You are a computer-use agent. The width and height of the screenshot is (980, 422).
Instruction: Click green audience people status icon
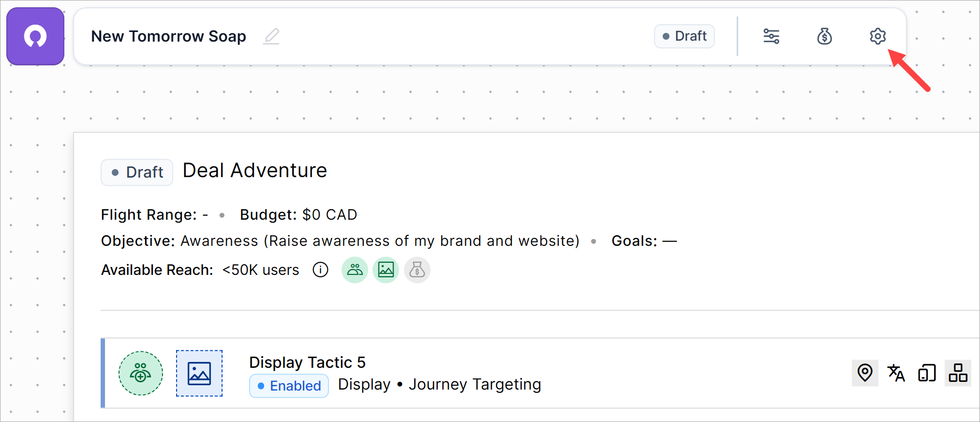tap(355, 270)
